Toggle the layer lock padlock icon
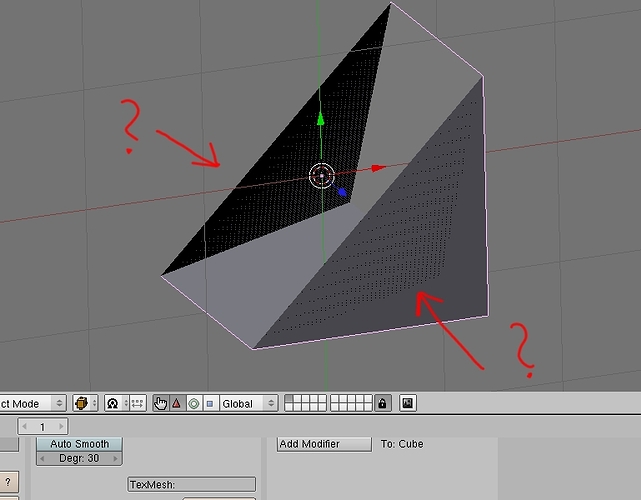Image resolution: width=641 pixels, height=500 pixels. point(382,404)
